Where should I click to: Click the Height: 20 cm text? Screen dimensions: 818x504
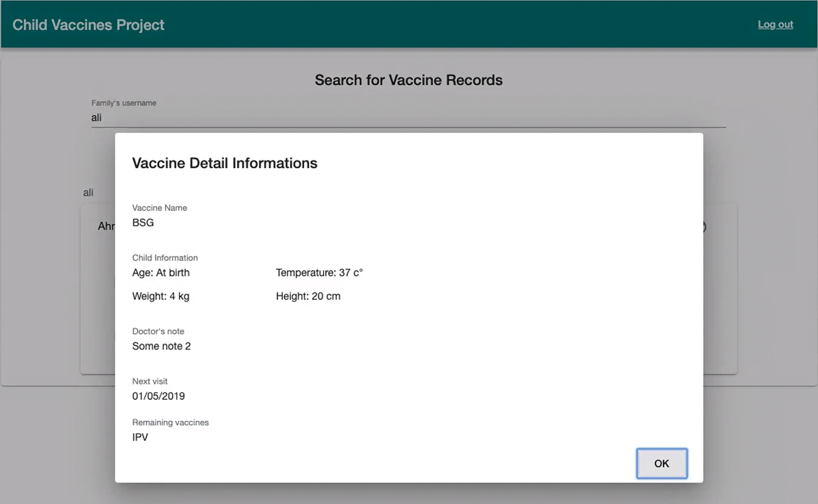click(308, 296)
